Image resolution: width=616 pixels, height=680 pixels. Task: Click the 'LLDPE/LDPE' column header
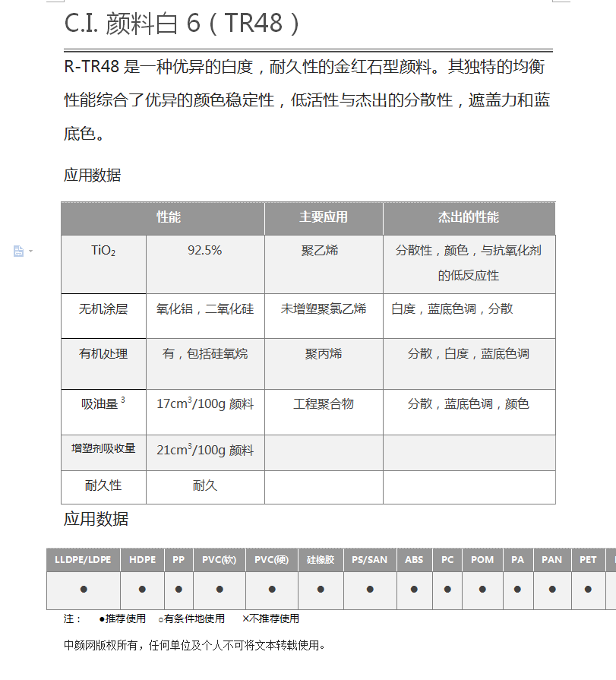click(83, 560)
